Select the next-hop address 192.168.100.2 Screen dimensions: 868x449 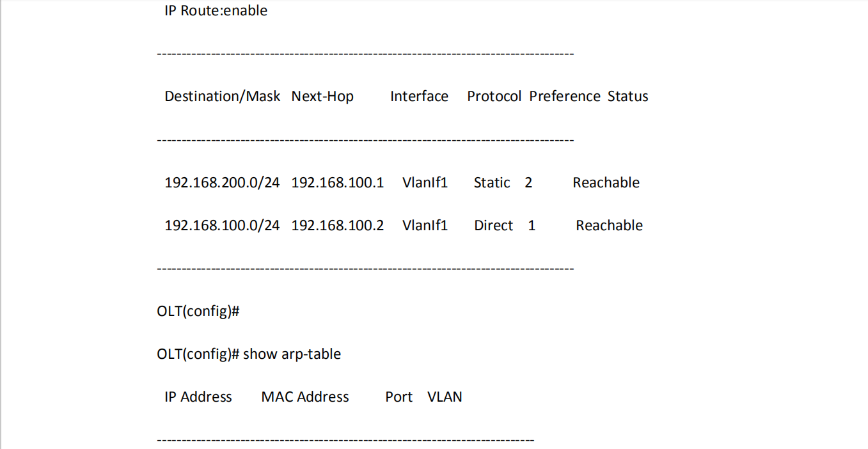[x=337, y=226]
